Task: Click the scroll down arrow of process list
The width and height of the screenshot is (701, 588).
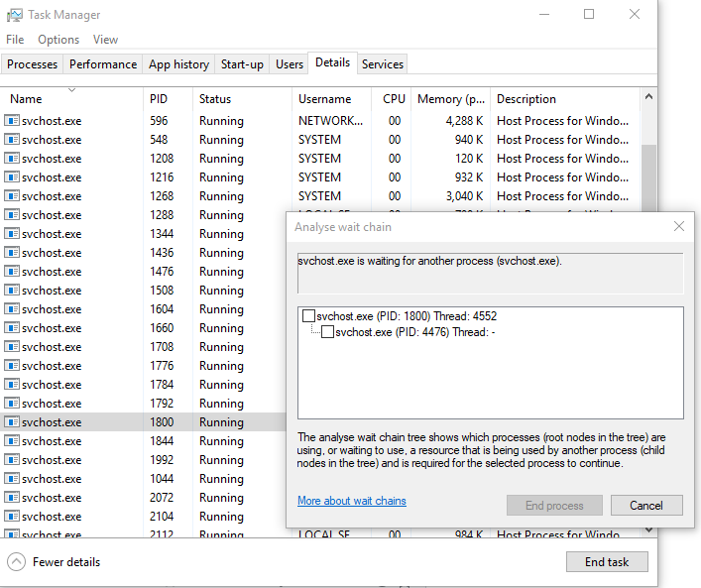Action: 648,530
